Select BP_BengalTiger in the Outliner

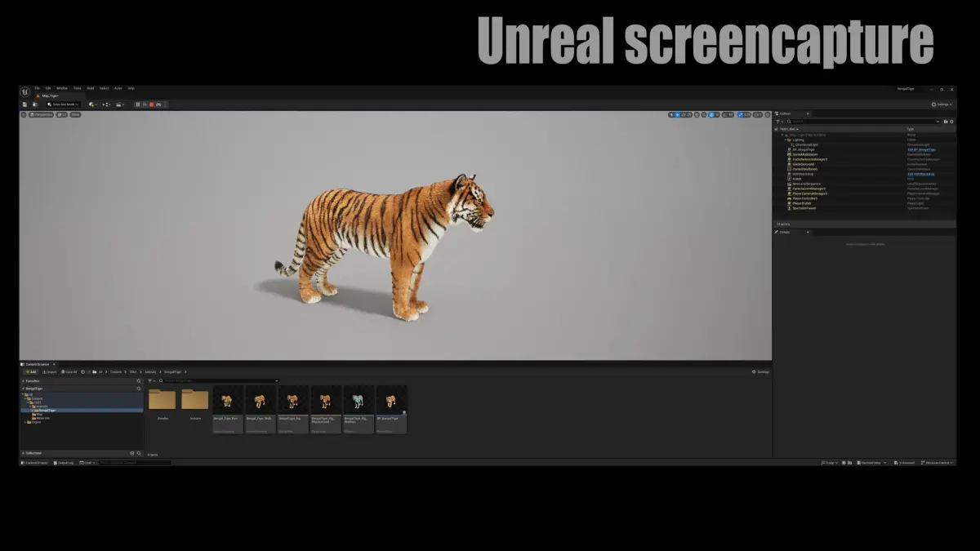point(803,149)
